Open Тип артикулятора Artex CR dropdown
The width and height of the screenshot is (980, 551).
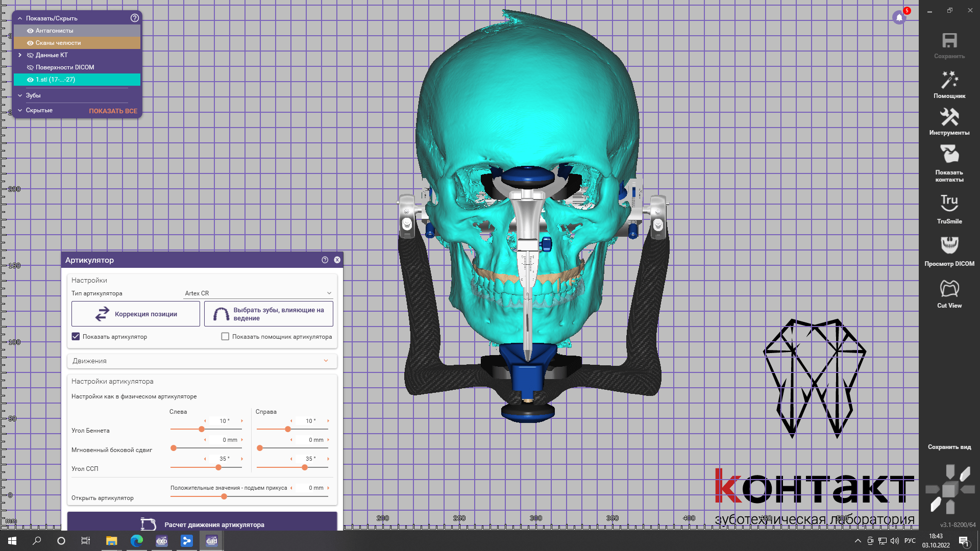tap(258, 293)
